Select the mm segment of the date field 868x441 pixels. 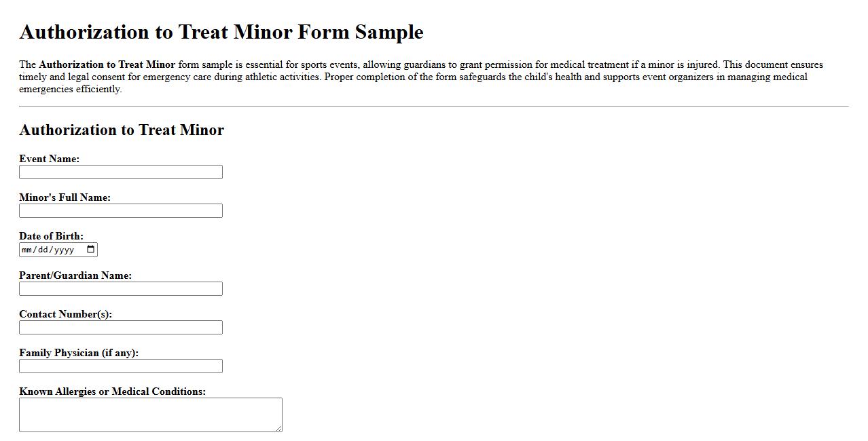(27, 249)
